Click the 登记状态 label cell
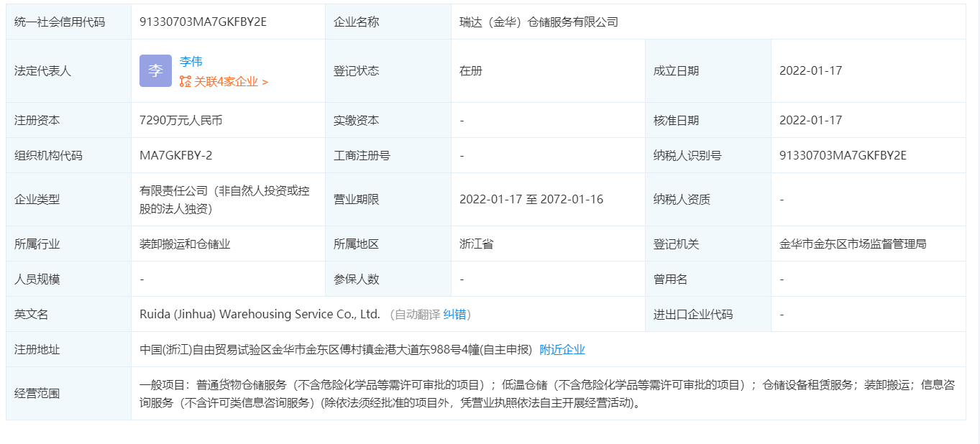The image size is (980, 444). (388, 70)
